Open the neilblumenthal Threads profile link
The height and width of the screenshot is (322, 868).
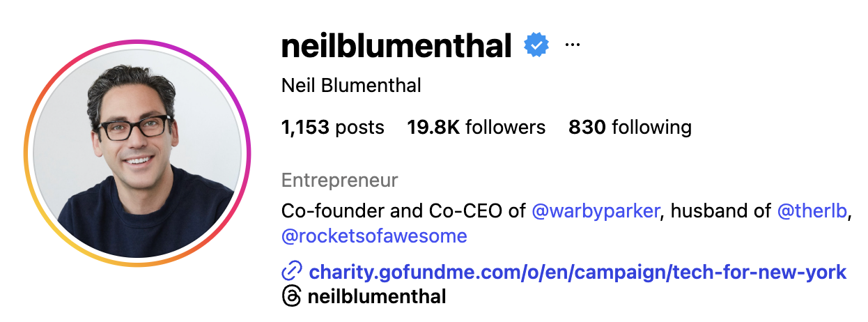click(377, 297)
